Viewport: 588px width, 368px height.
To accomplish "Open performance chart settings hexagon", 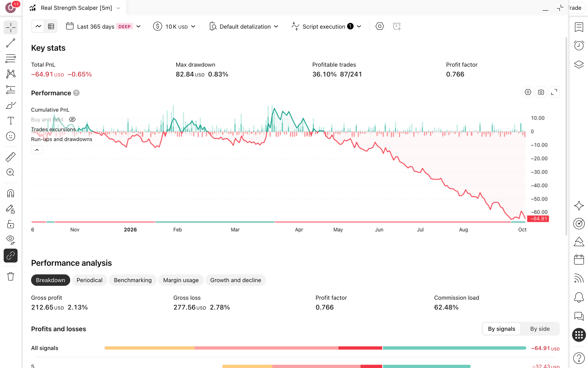I will click(x=528, y=92).
